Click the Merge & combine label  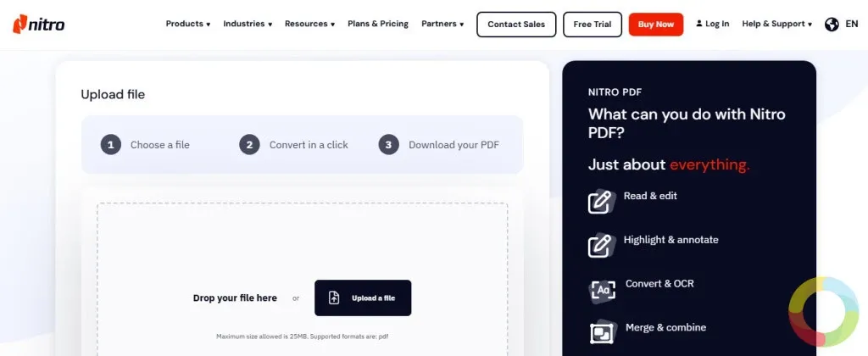coord(665,327)
